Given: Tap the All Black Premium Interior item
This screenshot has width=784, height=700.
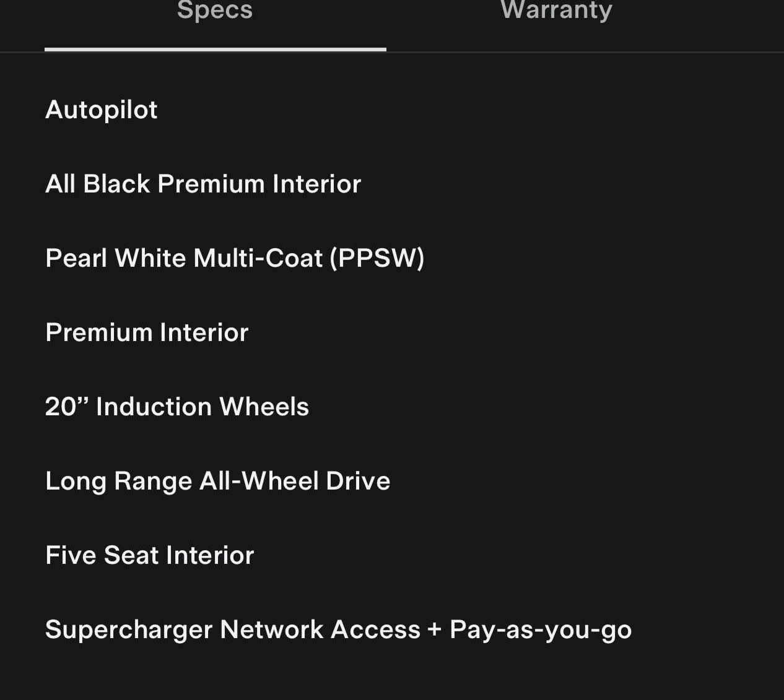Looking at the screenshot, I should click(x=203, y=184).
